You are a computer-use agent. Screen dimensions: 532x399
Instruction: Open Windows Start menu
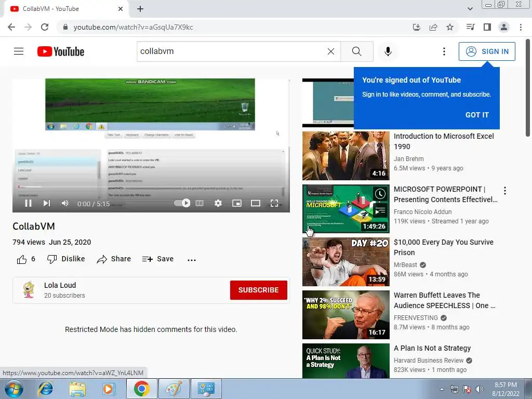click(x=14, y=389)
